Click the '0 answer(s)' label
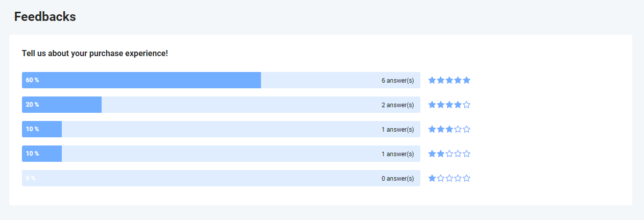The width and height of the screenshot is (644, 220). (x=398, y=178)
